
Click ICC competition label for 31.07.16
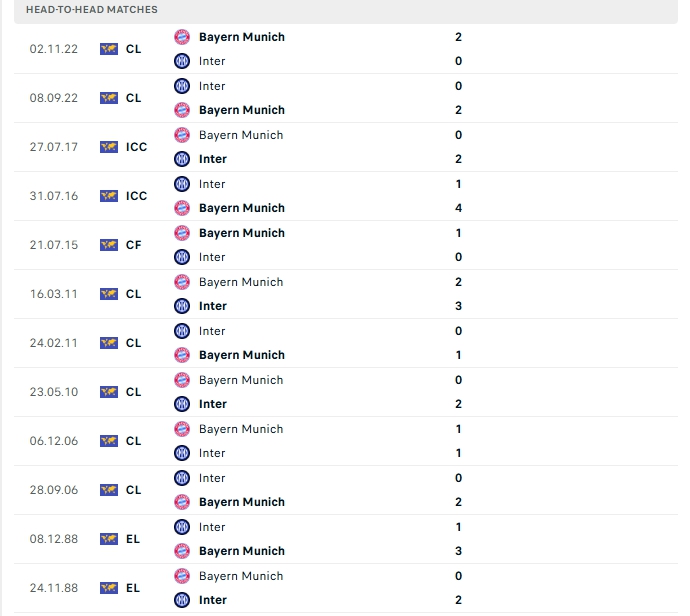tap(136, 196)
